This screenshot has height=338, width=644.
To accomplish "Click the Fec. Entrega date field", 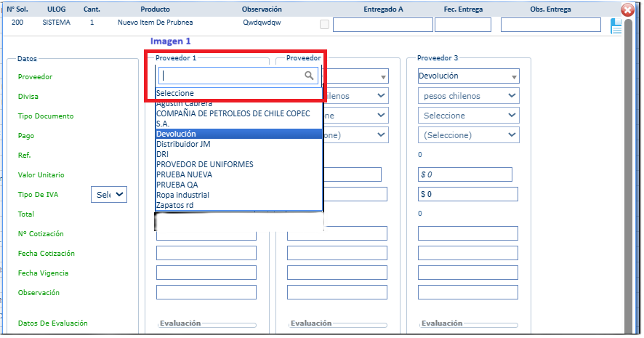I will (463, 25).
